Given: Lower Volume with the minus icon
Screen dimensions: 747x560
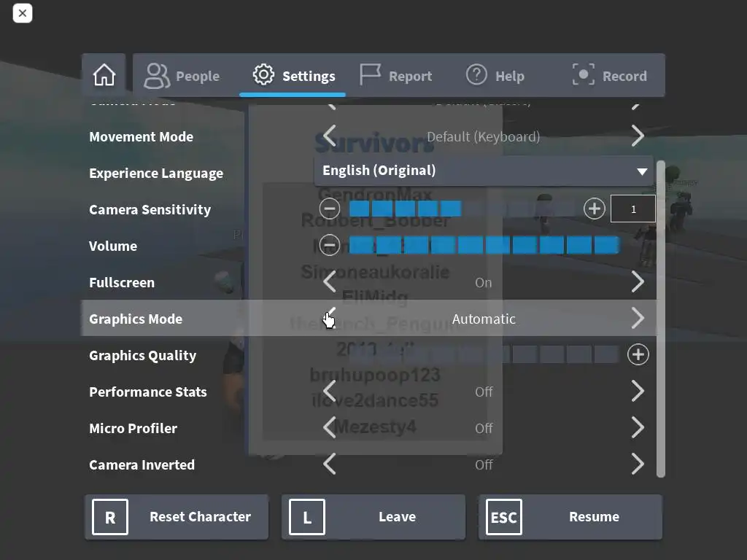Looking at the screenshot, I should pos(330,245).
